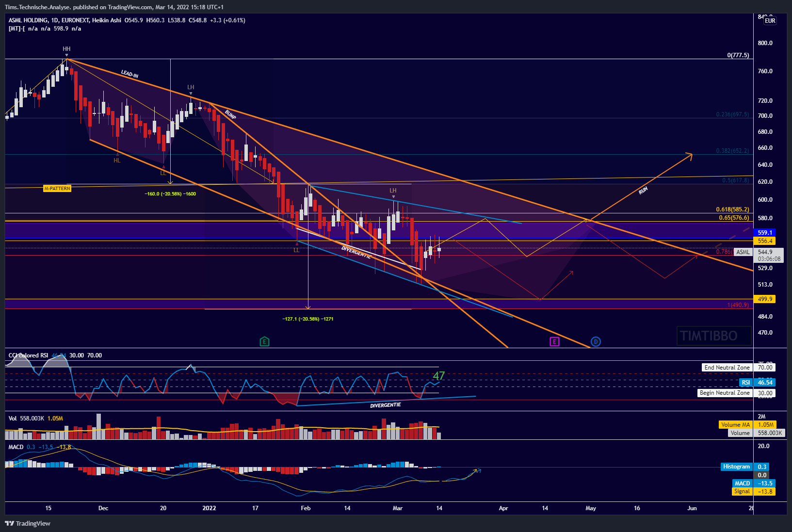Image resolution: width=792 pixels, height=532 pixels.
Task: Click the 544.9 current price value
Action: [765, 252]
